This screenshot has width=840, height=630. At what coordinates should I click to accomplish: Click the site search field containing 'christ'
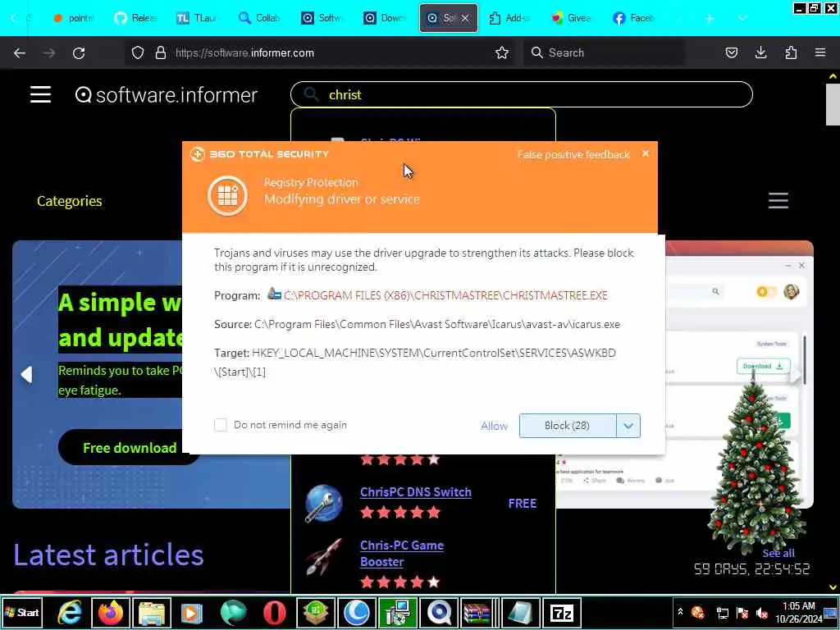tap(521, 94)
